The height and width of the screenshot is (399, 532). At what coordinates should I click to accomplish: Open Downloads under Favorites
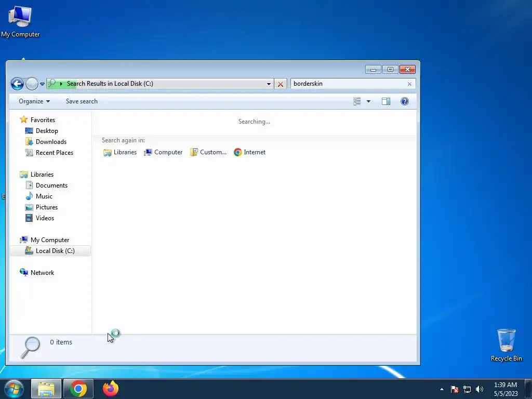51,142
